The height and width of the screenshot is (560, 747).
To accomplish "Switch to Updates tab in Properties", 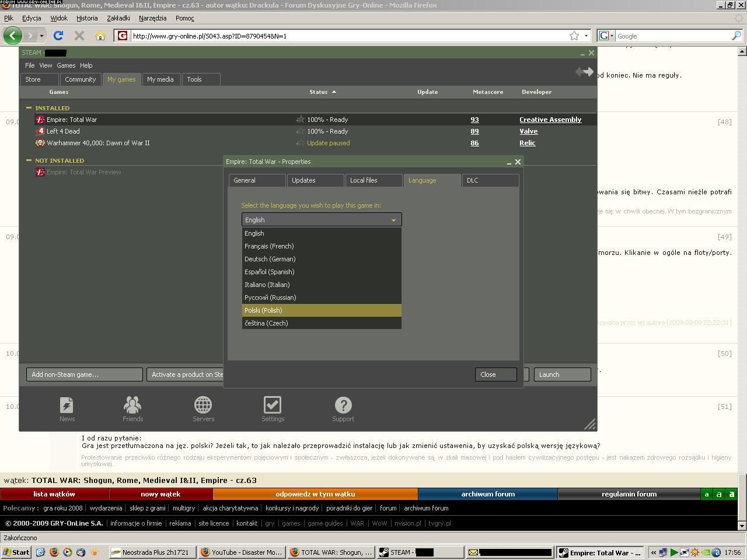I will point(315,180).
